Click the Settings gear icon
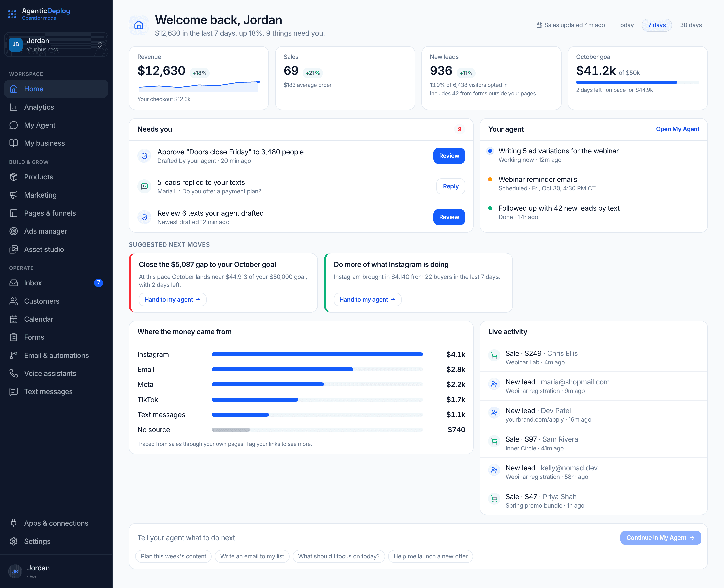724x588 pixels. tap(14, 541)
